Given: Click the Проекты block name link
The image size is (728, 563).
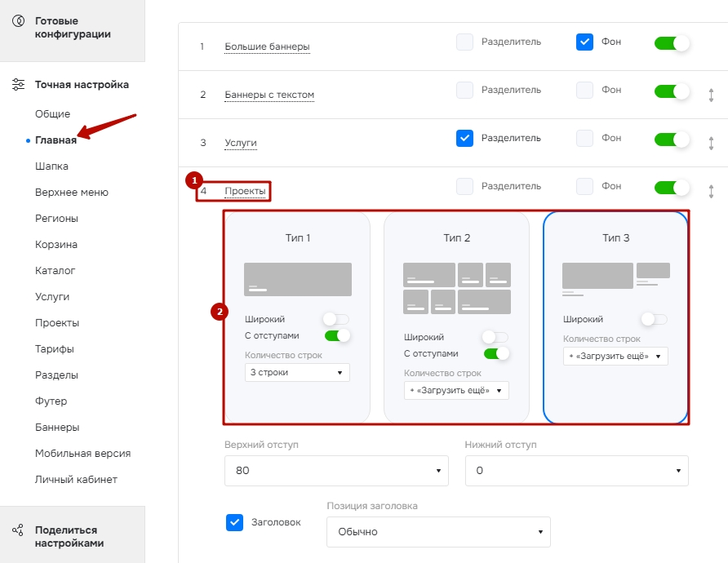Looking at the screenshot, I should pos(245,191).
